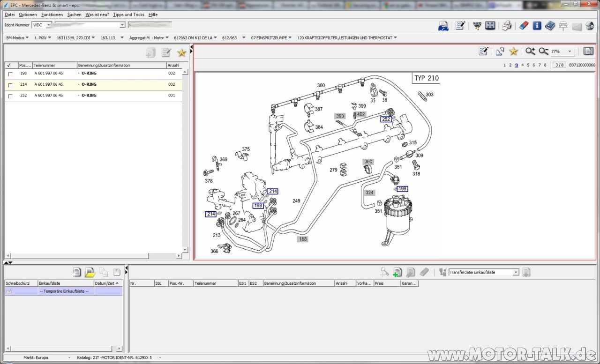Click the 252 callout in diagram
600x364 pixels.
[386, 119]
